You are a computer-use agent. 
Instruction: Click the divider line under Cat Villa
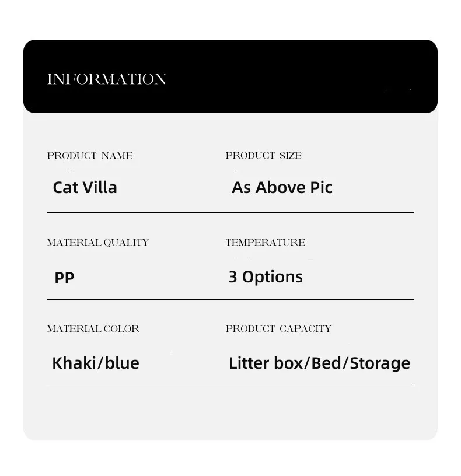click(230, 212)
